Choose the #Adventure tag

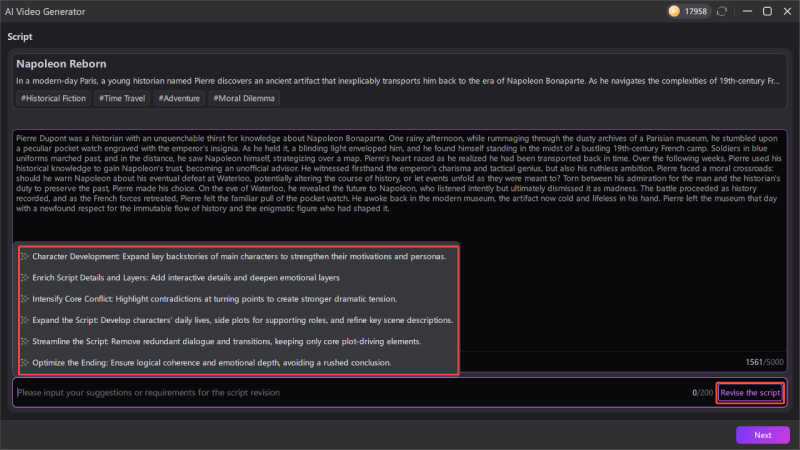pos(179,98)
